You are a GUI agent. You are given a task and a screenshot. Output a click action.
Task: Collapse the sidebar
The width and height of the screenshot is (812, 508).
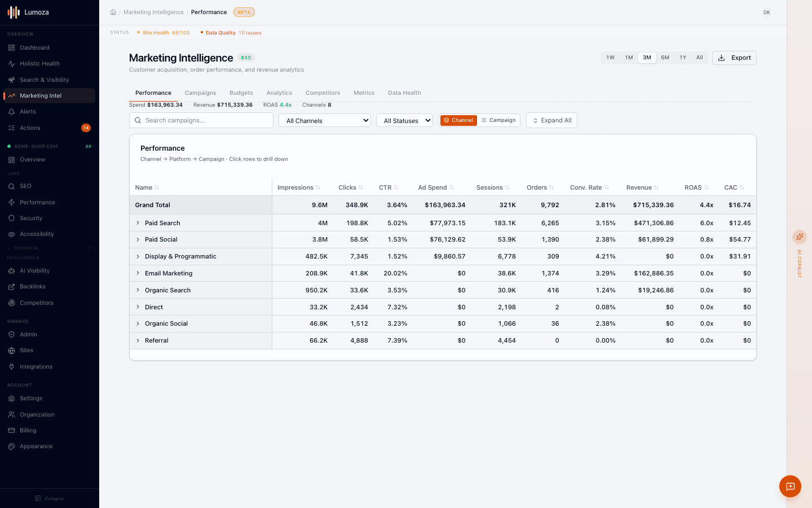click(50, 498)
